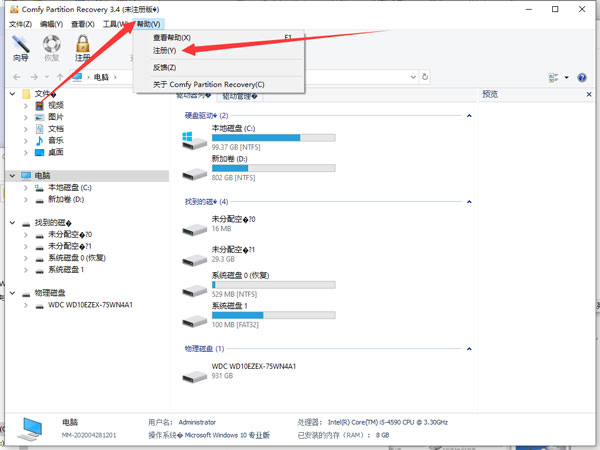Viewport: 600px width, 450px height.
Task: Select 桌面 in the folder tree
Action: point(56,152)
